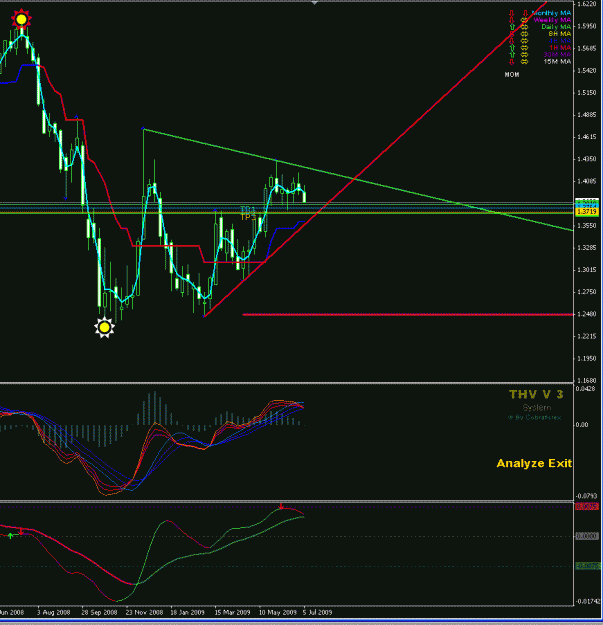Select the Weekly MA label
The height and width of the screenshot is (625, 603).
click(552, 20)
